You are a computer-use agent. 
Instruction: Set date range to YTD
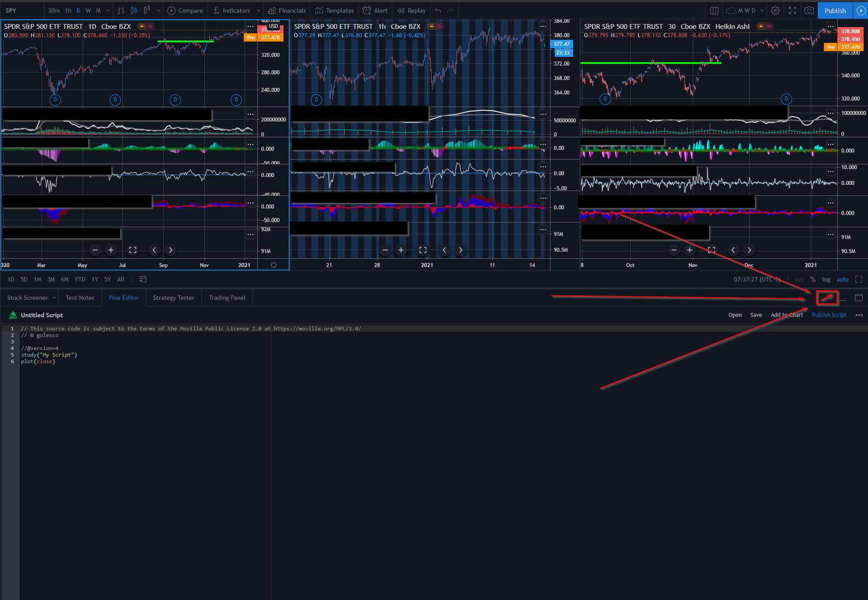[x=80, y=279]
